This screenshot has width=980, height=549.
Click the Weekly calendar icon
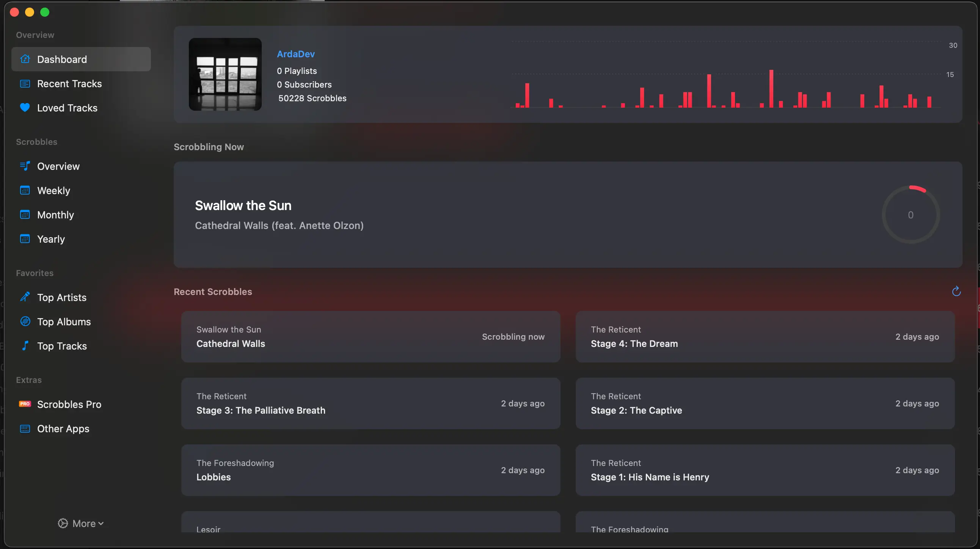coord(25,190)
